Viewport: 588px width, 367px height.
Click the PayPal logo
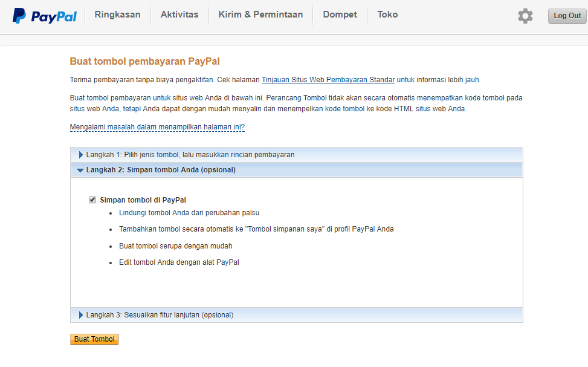[45, 16]
